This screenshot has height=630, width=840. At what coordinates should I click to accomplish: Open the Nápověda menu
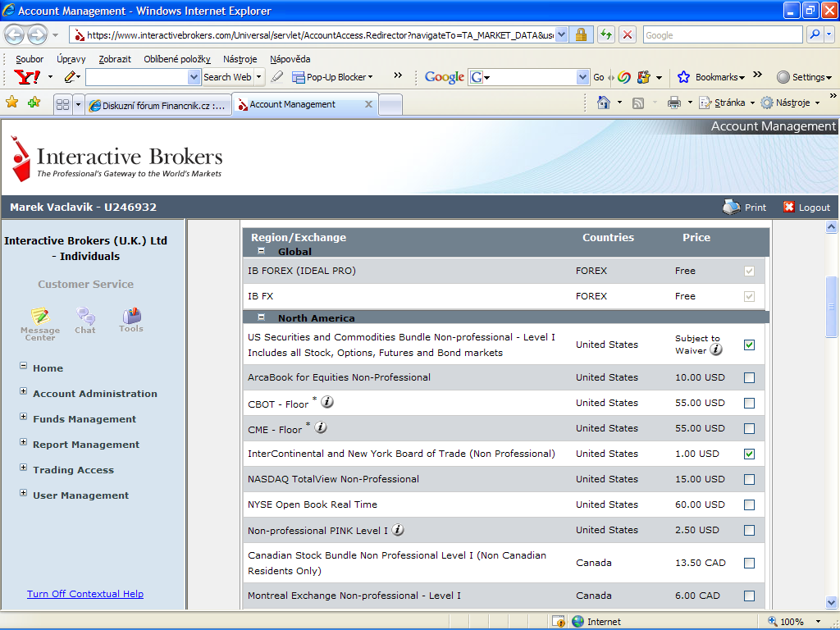click(290, 59)
